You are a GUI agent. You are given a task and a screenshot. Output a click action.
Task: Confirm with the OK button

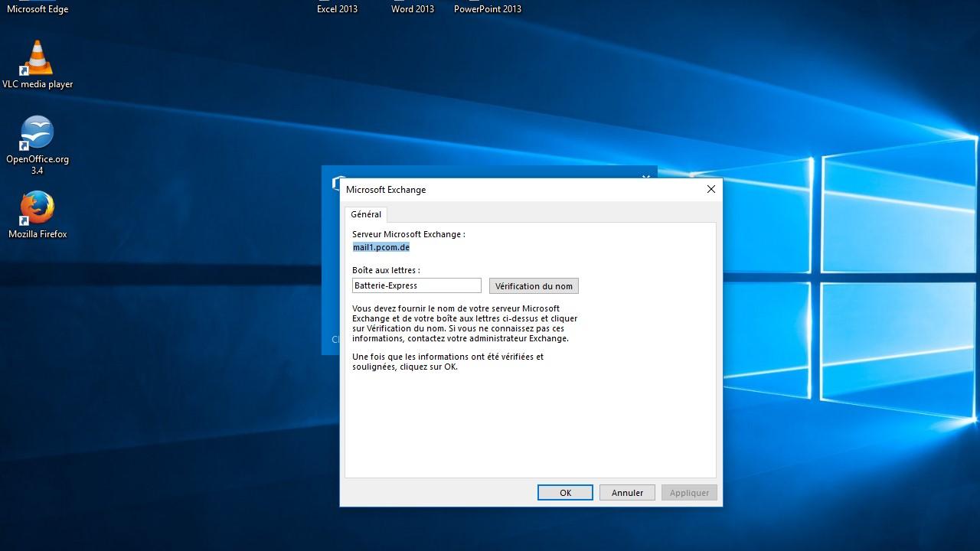[x=565, y=493]
